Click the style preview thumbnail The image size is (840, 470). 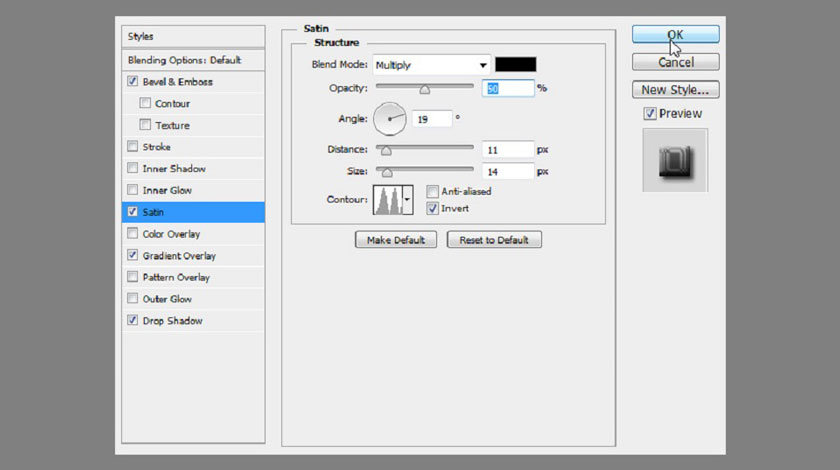coord(676,160)
